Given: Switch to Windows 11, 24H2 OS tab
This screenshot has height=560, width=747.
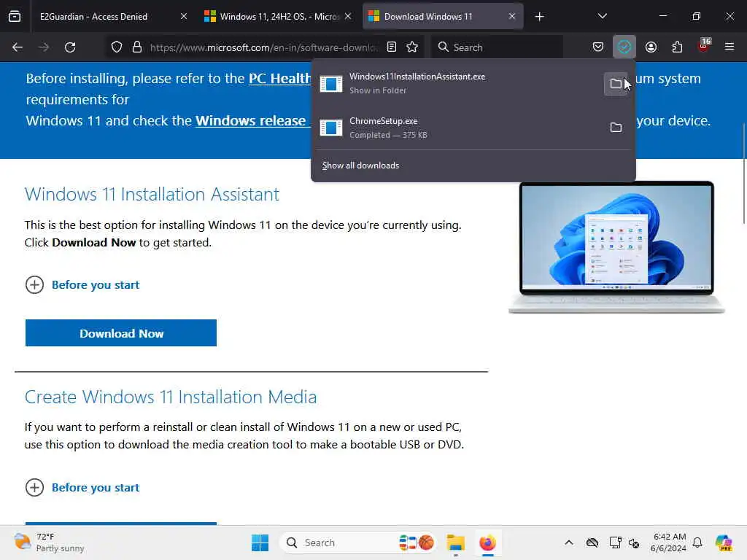Looking at the screenshot, I should [278, 16].
